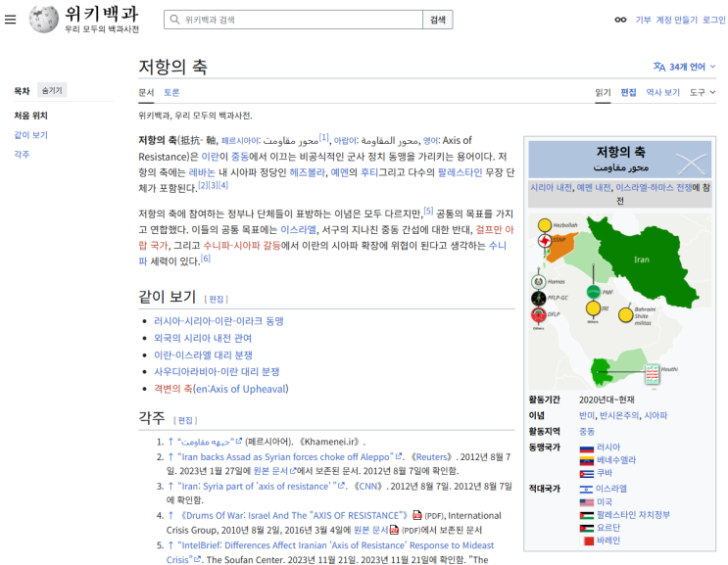This screenshot has width=728, height=565.
Task: Click the Cuba flag icon
Action: coord(587,474)
